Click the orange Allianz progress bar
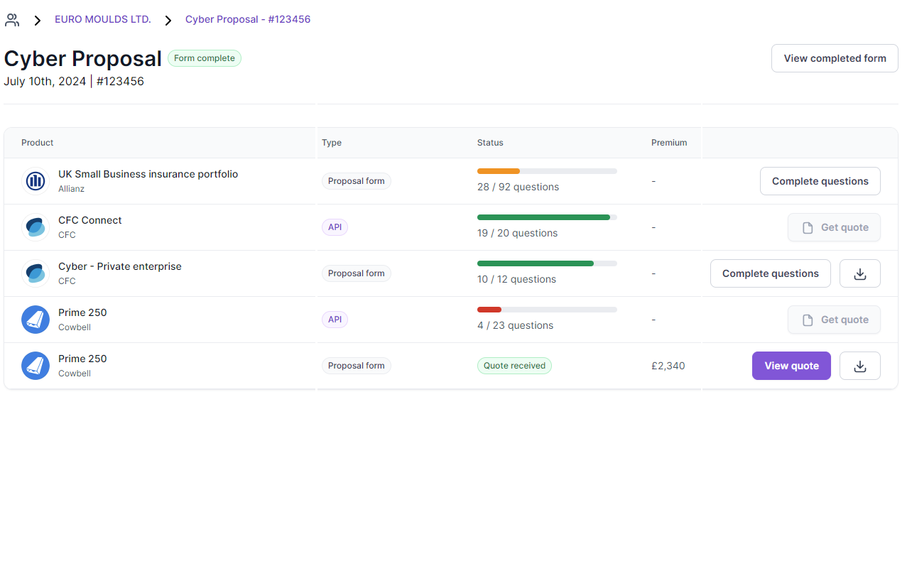This screenshot has width=907, height=588. pyautogui.click(x=499, y=171)
